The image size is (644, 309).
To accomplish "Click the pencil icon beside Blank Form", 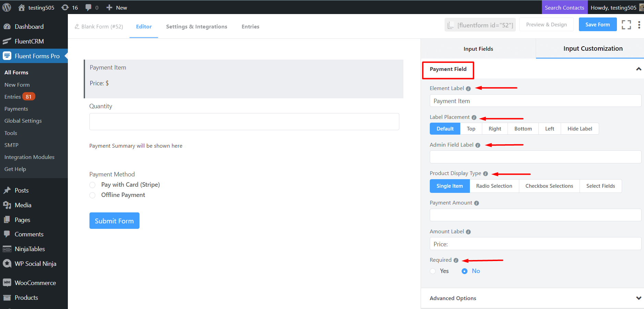I will pyautogui.click(x=77, y=27).
